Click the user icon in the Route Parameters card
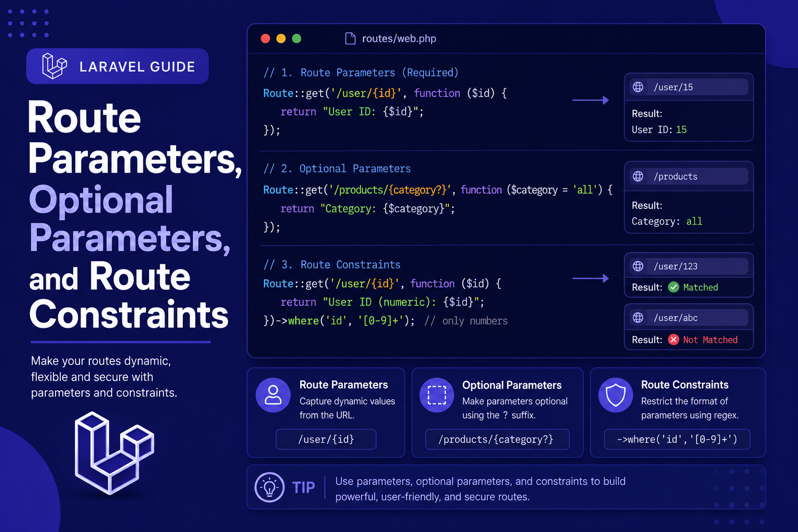The width and height of the screenshot is (798, 532). coord(273,395)
